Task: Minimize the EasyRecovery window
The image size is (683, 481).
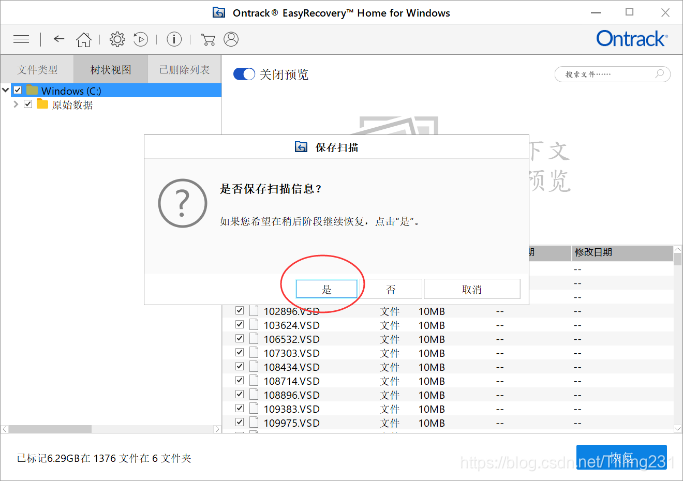Action: (596, 13)
